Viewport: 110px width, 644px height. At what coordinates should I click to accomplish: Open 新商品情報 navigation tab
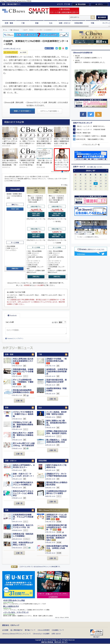pyautogui.click(x=79, y=23)
